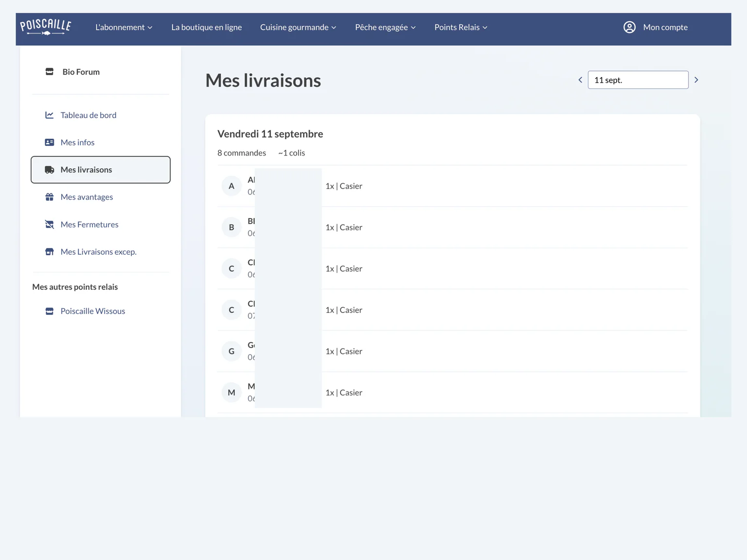Expand the Cuisine gourmande menu

pyautogui.click(x=298, y=27)
